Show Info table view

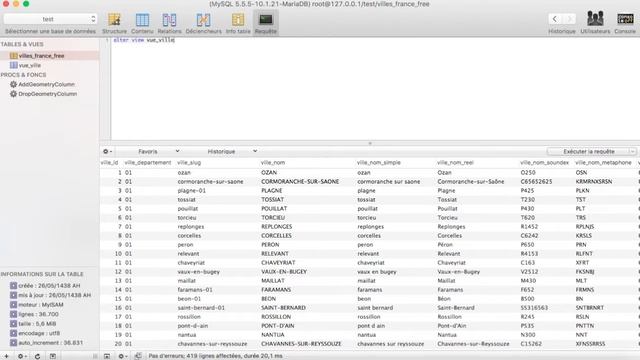238,23
